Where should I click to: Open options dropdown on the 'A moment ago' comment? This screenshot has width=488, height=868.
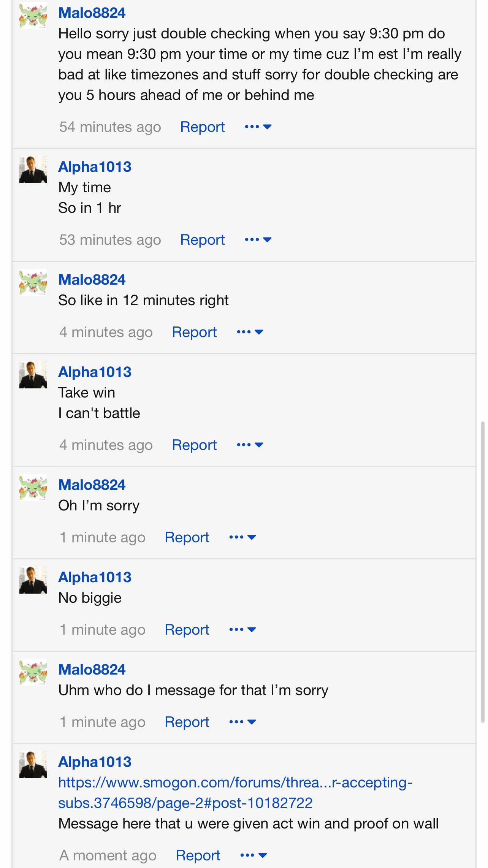[x=254, y=855]
